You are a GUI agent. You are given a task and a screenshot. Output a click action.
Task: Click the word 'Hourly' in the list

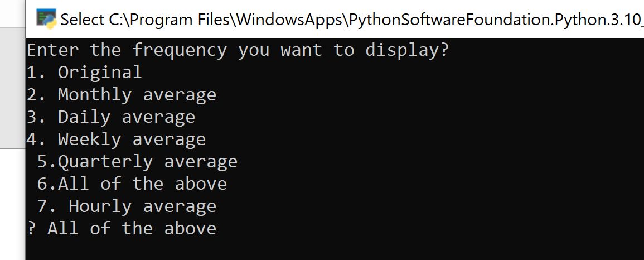(100, 206)
